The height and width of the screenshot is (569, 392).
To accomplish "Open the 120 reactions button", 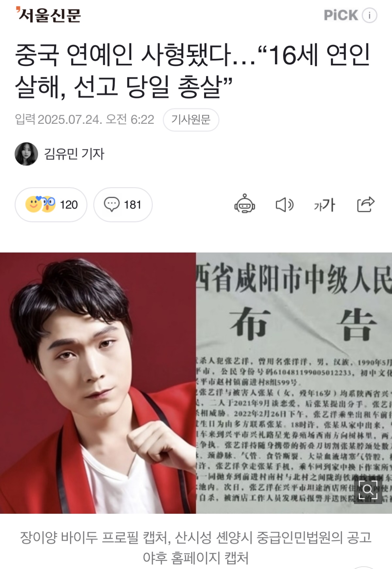I will [51, 205].
